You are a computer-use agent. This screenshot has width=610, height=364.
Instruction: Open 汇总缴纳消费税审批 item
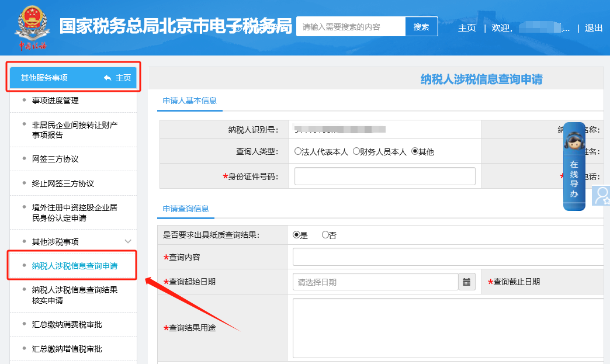tap(67, 325)
